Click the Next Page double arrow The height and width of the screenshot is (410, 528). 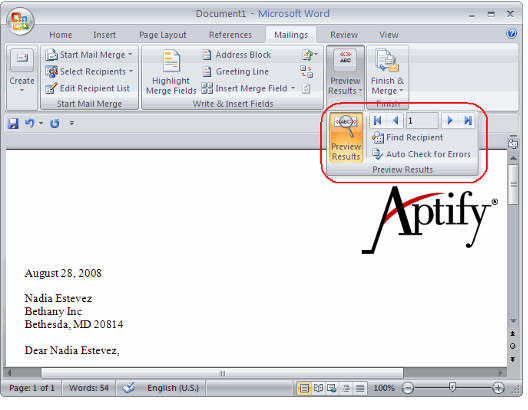pyautogui.click(x=513, y=360)
